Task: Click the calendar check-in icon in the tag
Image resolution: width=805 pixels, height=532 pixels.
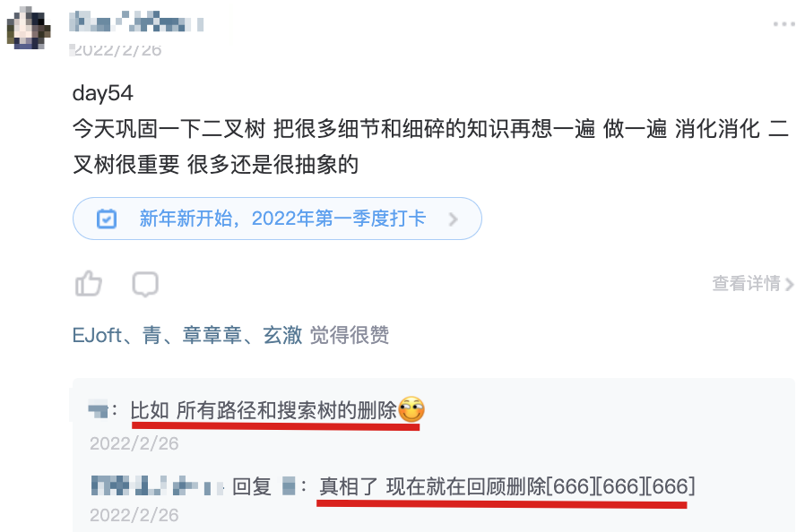Action: coord(107,219)
